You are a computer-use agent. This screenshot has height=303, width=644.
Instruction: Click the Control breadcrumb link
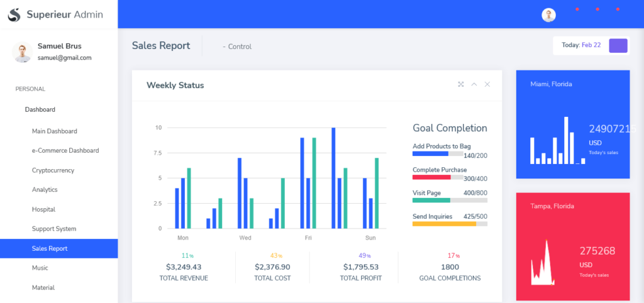239,47
